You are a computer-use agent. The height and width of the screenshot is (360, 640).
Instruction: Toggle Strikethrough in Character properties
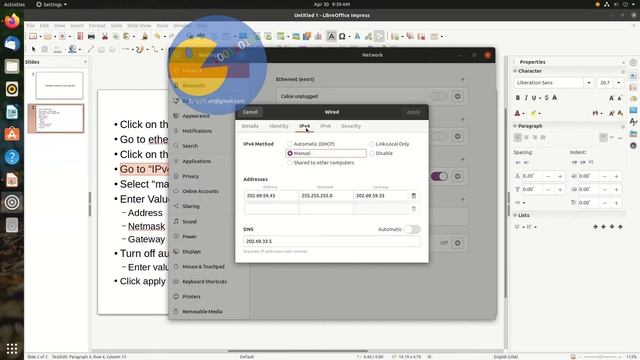[x=546, y=98]
